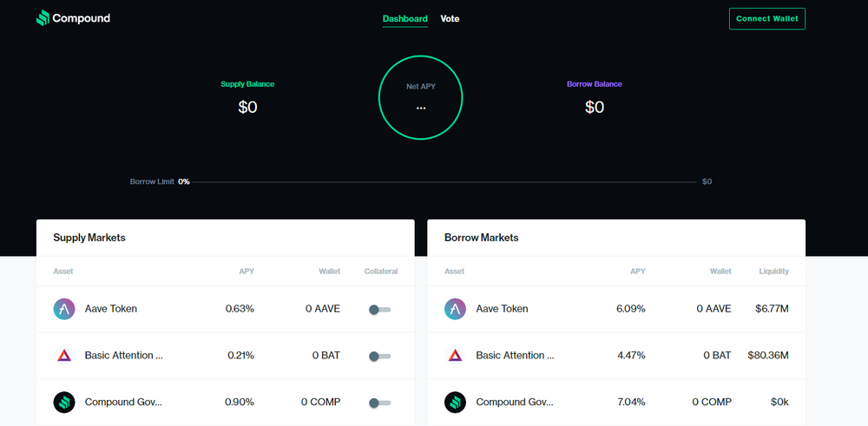Select Aave Token name in Borrow Markets
This screenshot has height=426, width=868.
(502, 309)
